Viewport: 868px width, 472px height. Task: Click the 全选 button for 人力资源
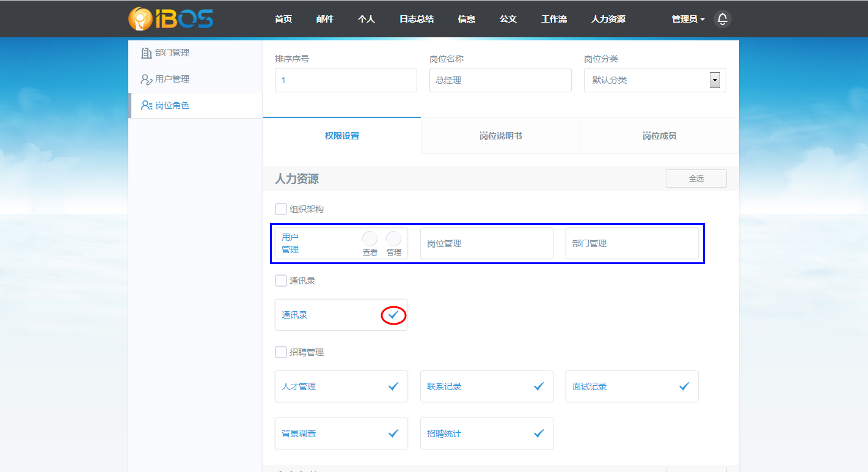click(696, 179)
